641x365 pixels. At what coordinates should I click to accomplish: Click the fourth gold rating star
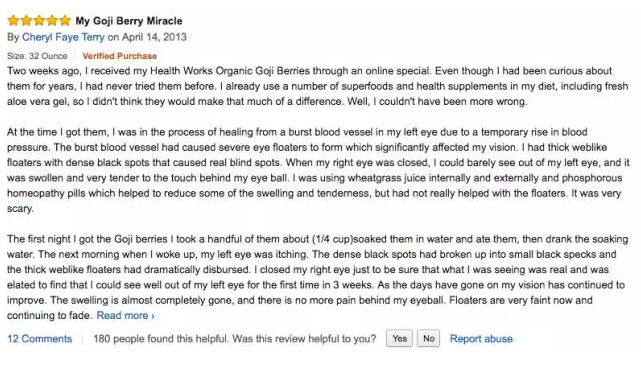pos(52,20)
